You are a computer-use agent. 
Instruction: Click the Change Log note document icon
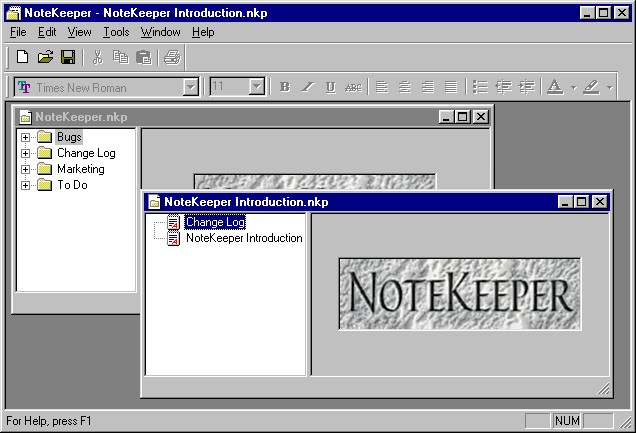click(174, 222)
